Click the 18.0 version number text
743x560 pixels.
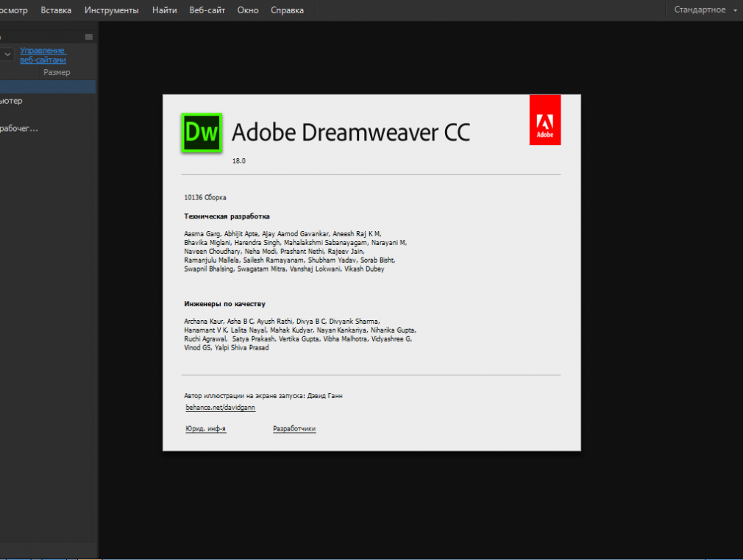tap(239, 160)
